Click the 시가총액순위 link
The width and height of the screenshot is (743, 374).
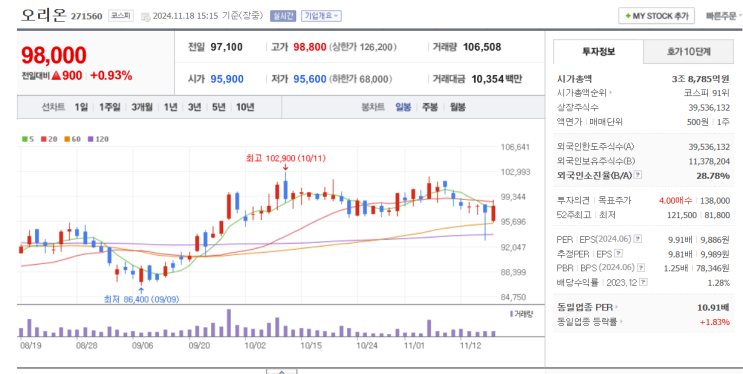pos(582,93)
